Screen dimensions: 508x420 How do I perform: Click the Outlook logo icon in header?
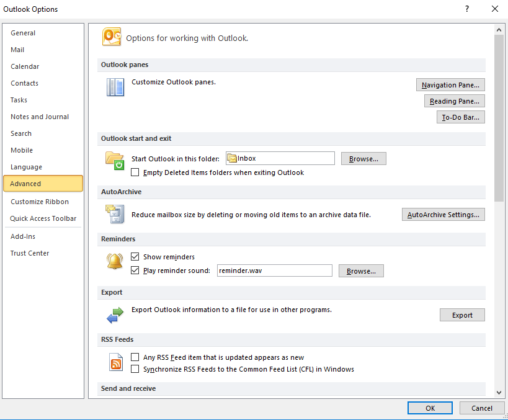(112, 37)
